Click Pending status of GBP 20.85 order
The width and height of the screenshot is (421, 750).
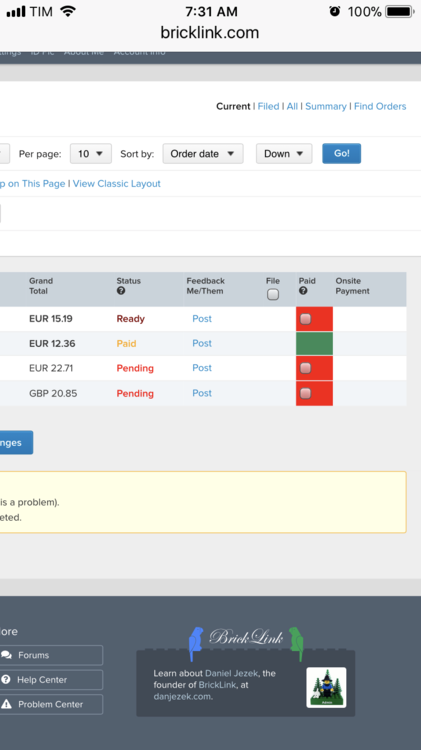(135, 394)
